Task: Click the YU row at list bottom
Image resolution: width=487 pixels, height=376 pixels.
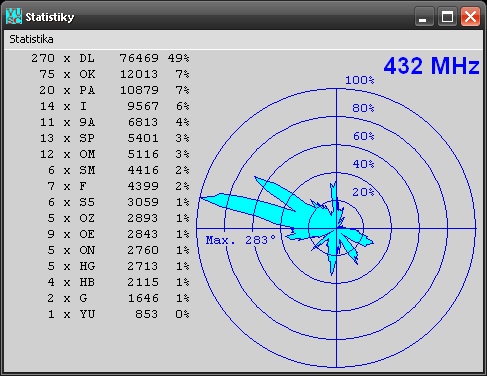Action: coord(118,314)
